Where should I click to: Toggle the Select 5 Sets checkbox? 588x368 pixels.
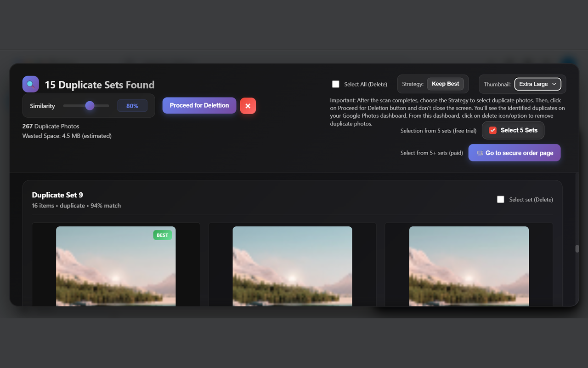pyautogui.click(x=493, y=131)
